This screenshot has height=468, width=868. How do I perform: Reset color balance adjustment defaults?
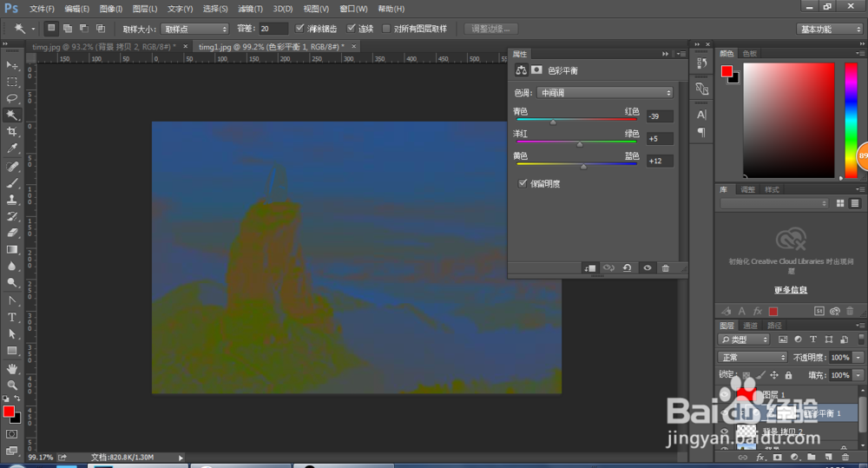point(628,268)
